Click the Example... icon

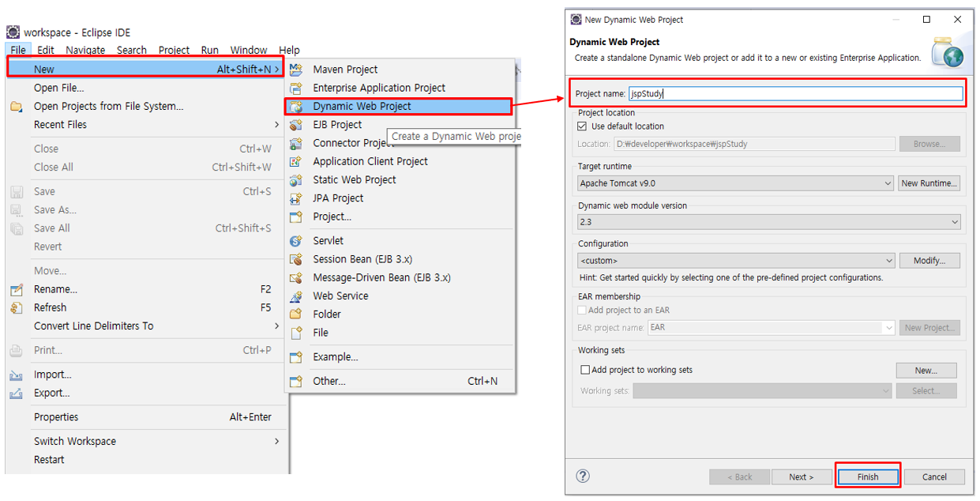296,357
